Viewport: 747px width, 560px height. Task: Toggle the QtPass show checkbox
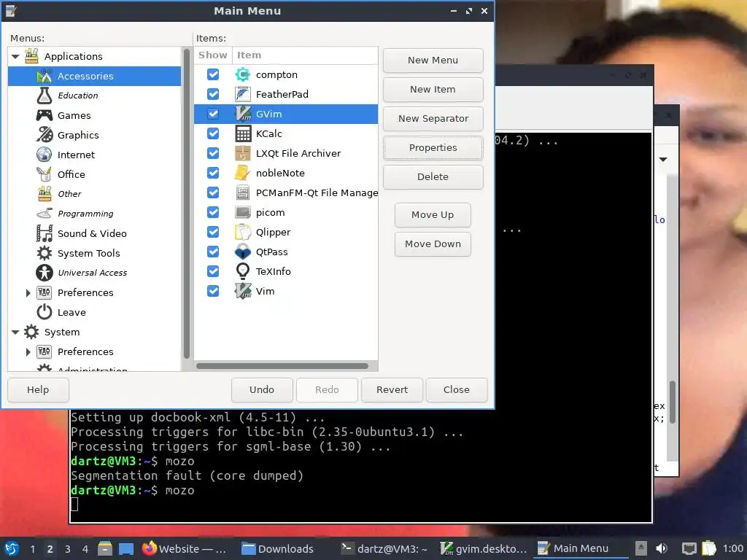213,252
